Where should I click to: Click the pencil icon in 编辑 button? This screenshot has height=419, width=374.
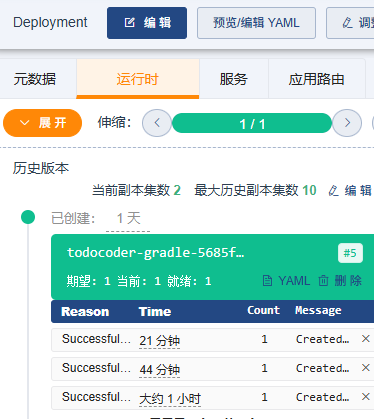[129, 23]
